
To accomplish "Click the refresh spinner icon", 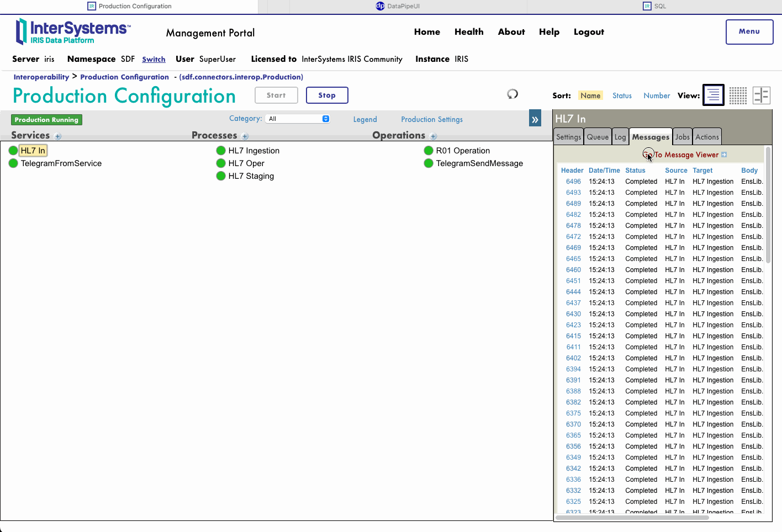I will click(512, 94).
